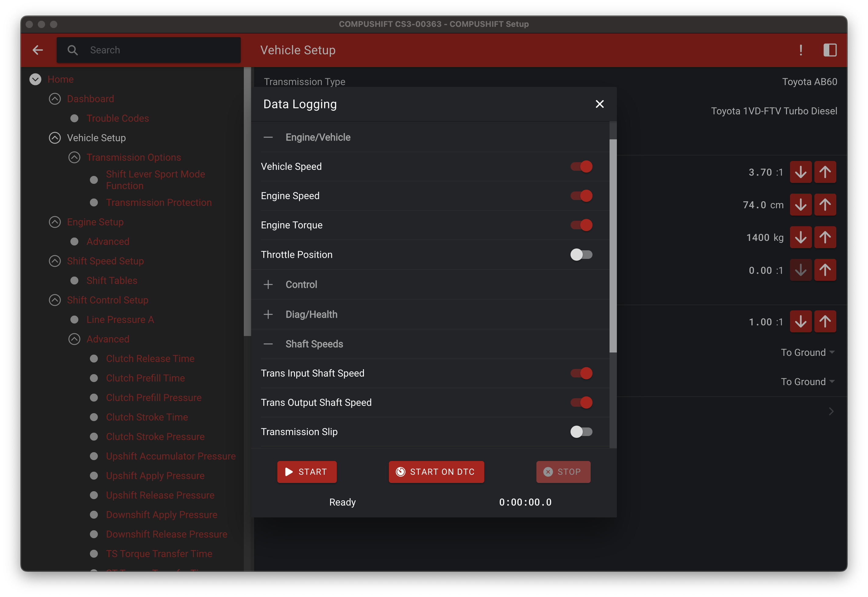Open Downshift Apply Pressure
Viewport: 868px width, 597px height.
tap(162, 514)
